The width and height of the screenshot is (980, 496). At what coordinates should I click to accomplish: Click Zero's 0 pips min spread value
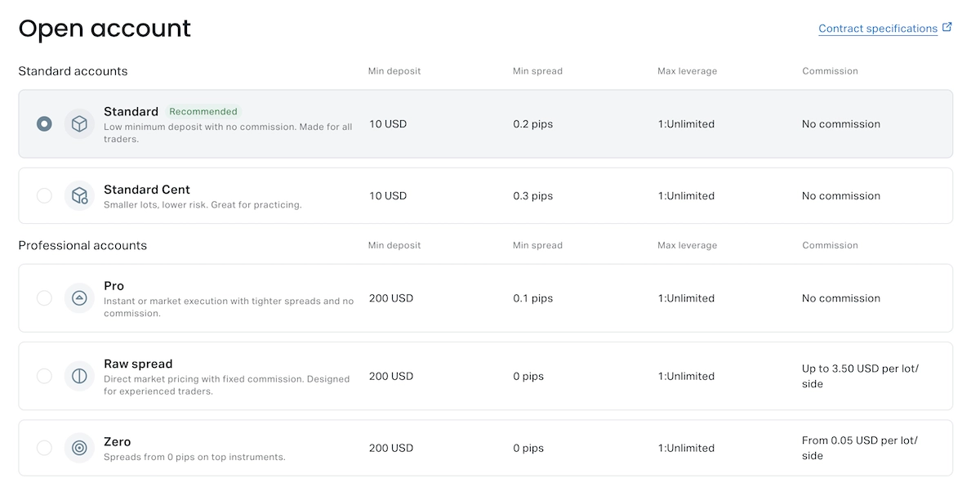[x=528, y=448]
